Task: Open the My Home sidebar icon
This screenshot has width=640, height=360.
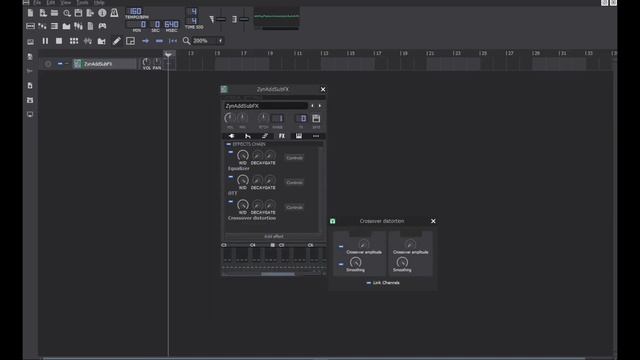Action: pos(30,100)
